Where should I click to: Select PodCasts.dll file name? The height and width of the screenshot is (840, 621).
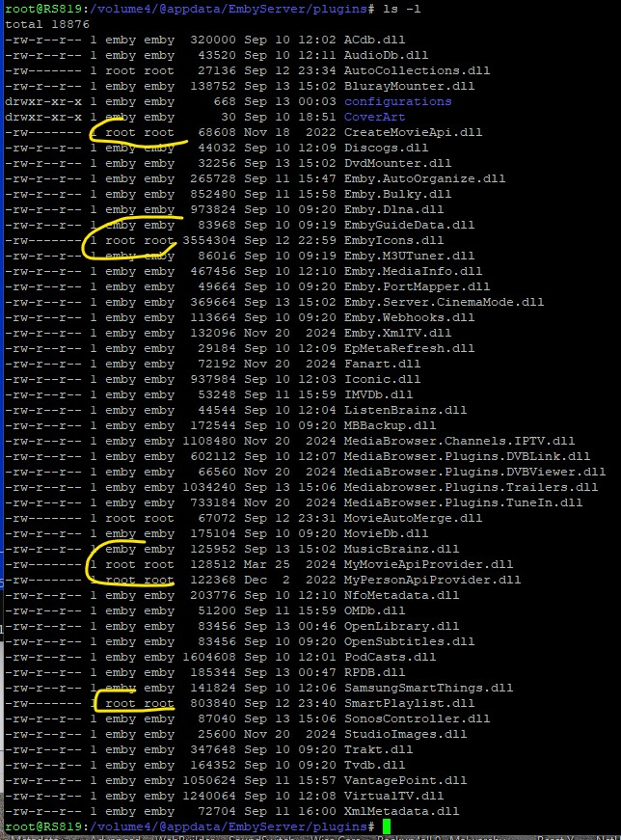point(391,658)
